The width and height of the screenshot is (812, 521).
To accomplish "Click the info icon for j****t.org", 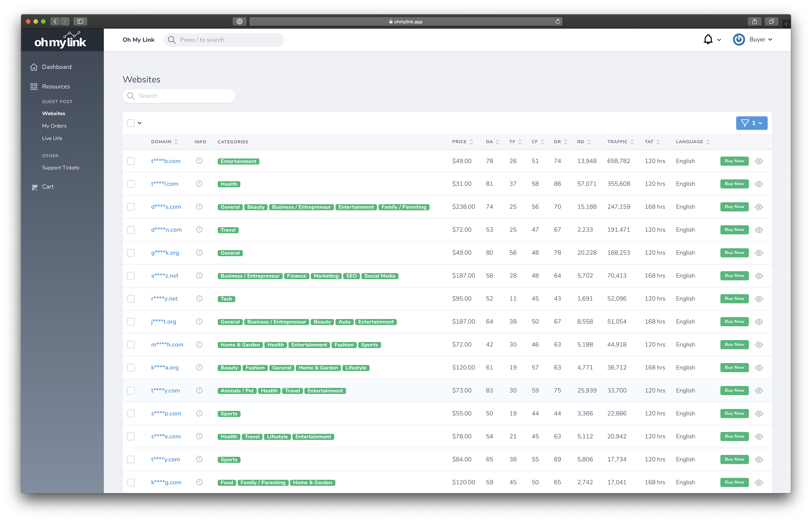I will (199, 322).
